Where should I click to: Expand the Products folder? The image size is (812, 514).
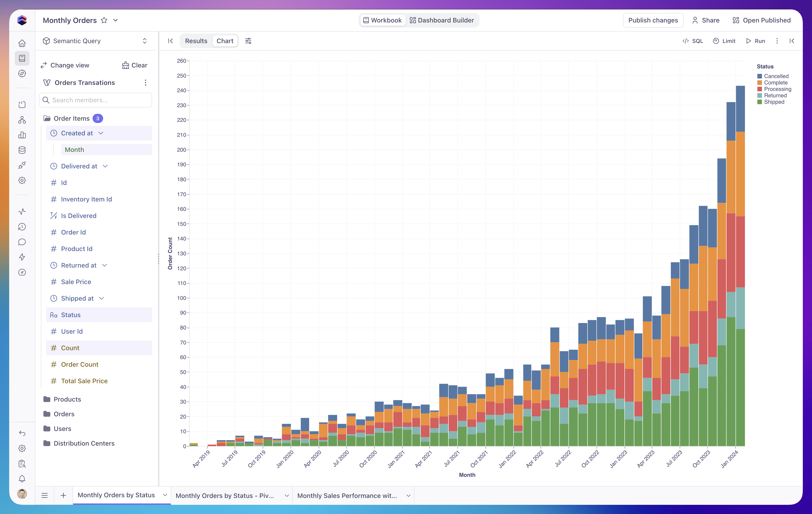[x=68, y=399]
